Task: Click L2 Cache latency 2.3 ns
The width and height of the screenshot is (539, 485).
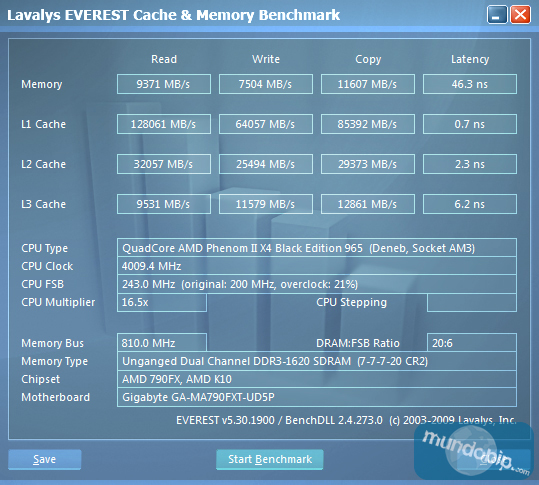Action: point(470,164)
